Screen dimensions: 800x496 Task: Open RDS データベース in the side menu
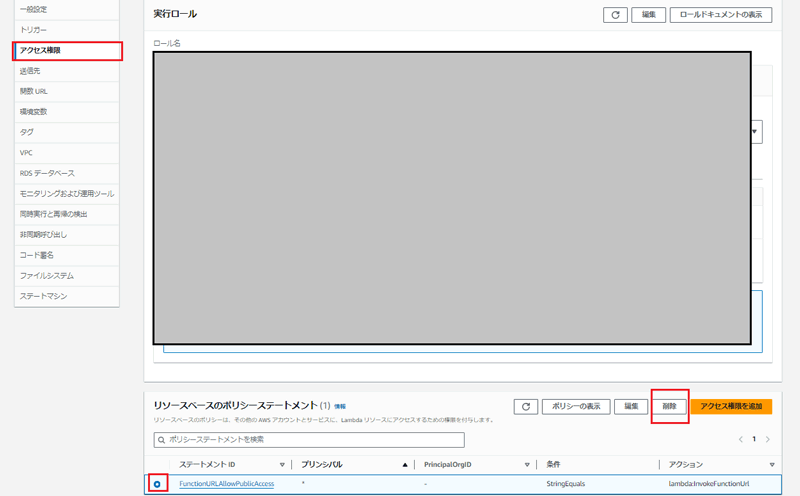click(x=67, y=173)
